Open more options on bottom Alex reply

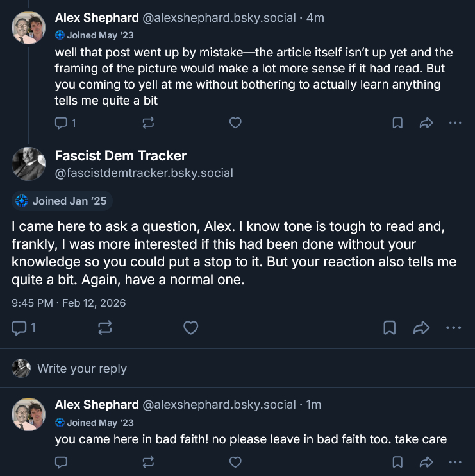[455, 462]
